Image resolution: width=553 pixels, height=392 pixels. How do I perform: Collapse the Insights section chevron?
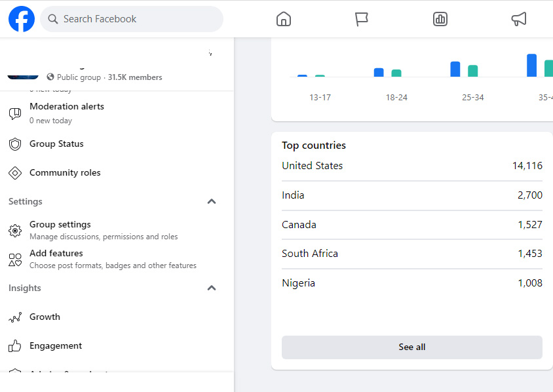click(212, 288)
